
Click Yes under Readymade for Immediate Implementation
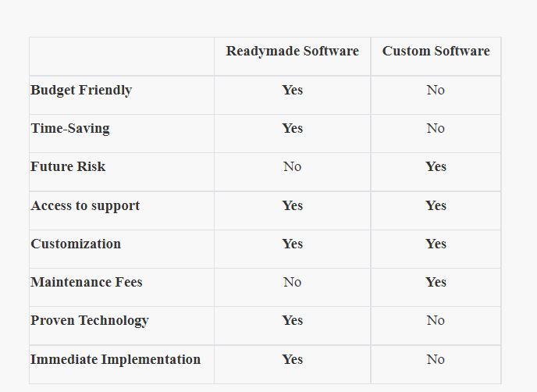point(293,359)
